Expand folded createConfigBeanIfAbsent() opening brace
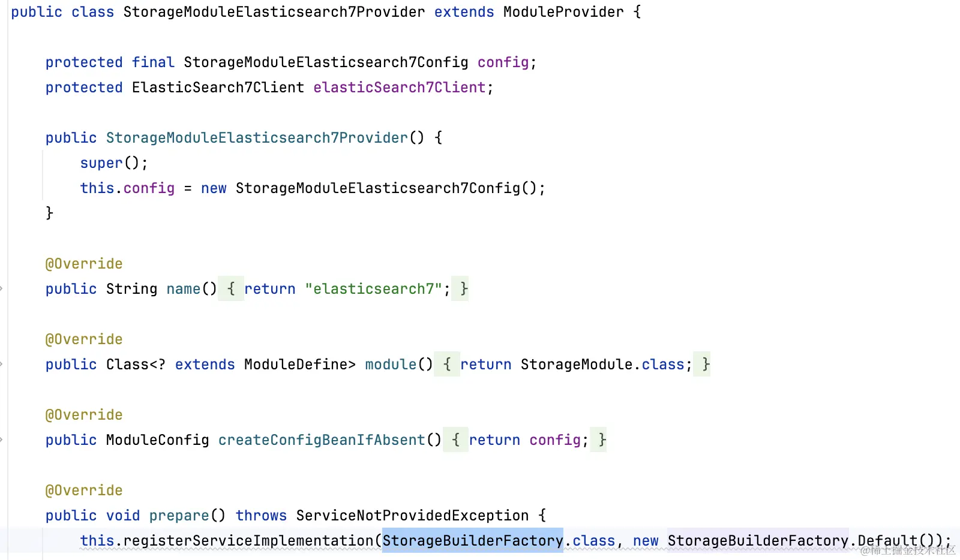This screenshot has height=560, width=960. [455, 440]
